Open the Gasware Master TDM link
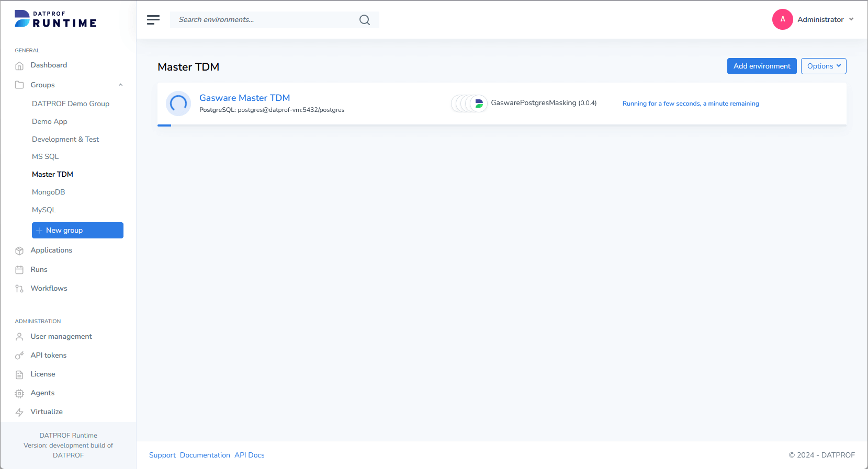The image size is (868, 469). pyautogui.click(x=244, y=98)
